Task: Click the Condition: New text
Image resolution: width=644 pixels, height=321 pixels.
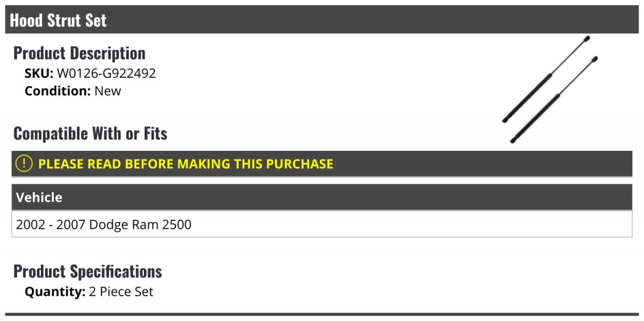Action: (73, 91)
